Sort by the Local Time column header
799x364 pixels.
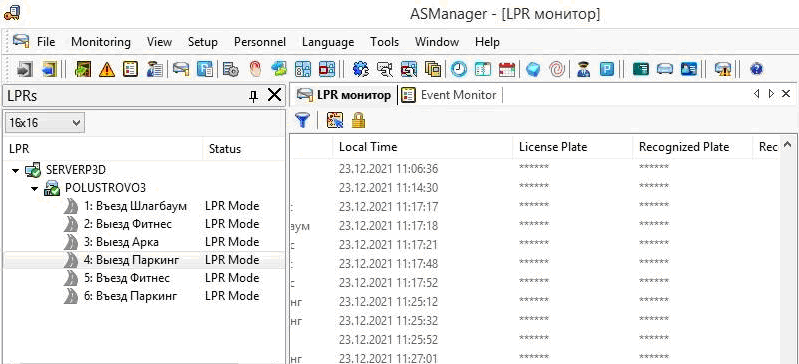423,147
